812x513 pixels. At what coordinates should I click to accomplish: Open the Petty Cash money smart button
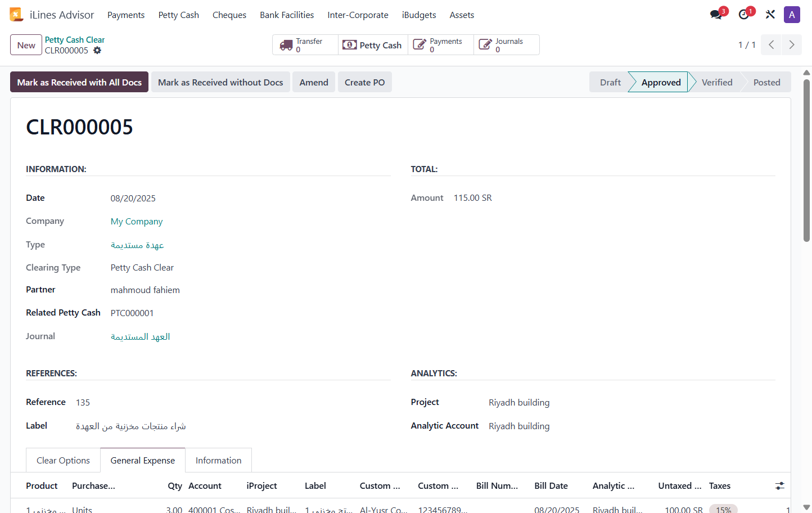[373, 45]
